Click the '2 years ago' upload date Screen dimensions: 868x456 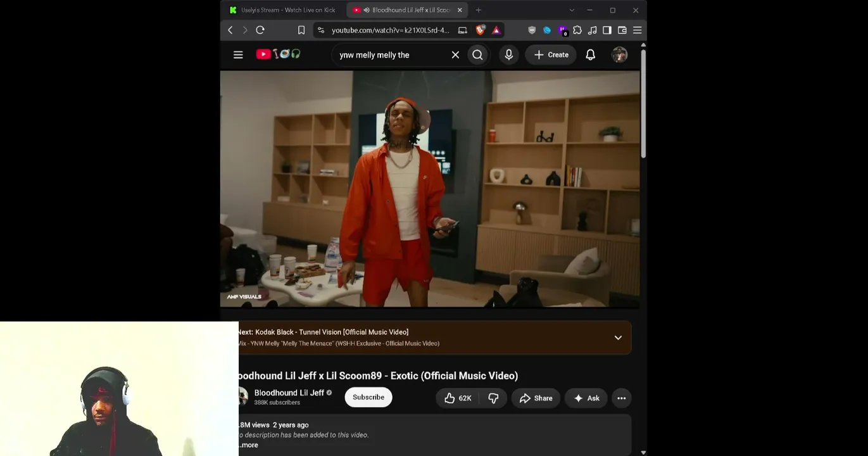[291, 425]
